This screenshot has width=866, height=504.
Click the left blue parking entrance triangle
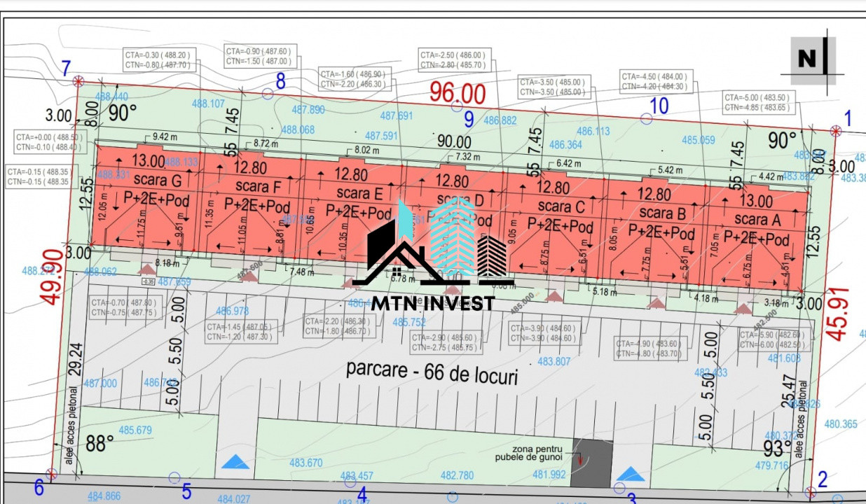pos(235,462)
